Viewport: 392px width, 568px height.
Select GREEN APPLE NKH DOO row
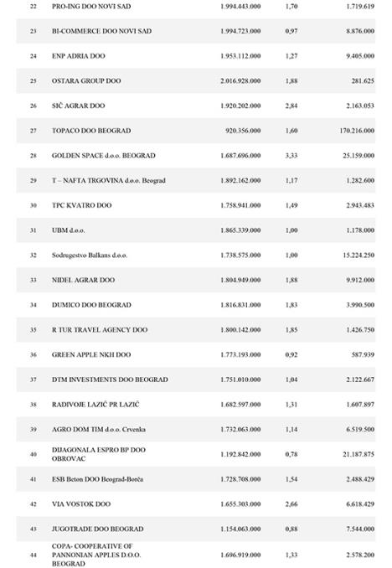coord(196,354)
